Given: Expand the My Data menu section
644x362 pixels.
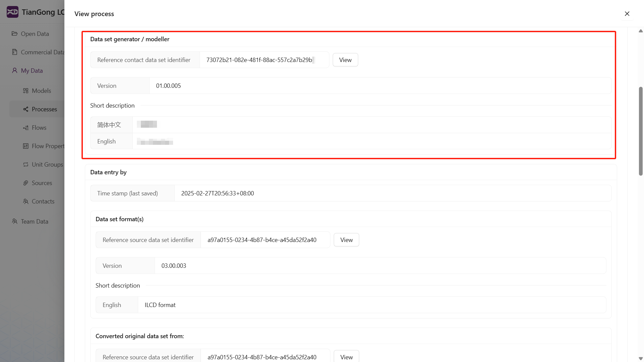Looking at the screenshot, I should pos(32,71).
